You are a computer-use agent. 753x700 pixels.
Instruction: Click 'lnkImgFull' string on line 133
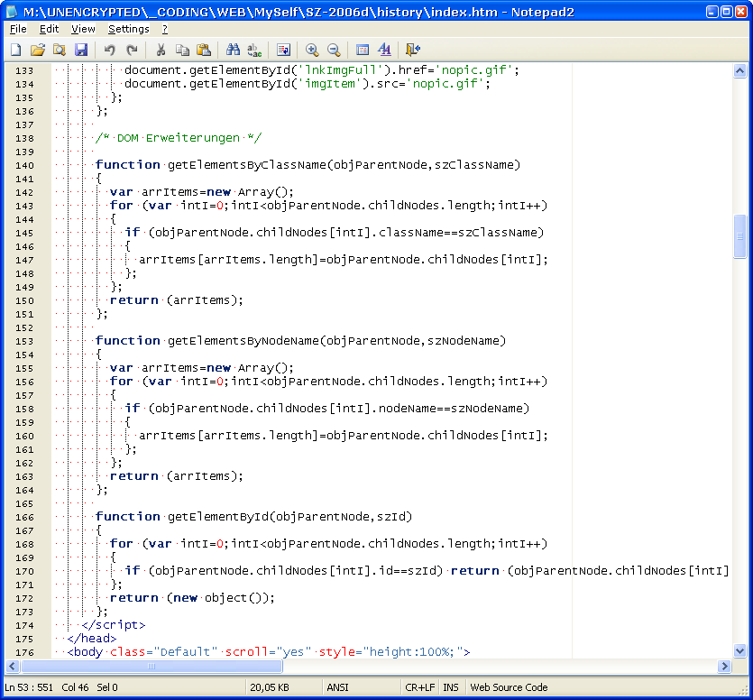tap(341, 69)
